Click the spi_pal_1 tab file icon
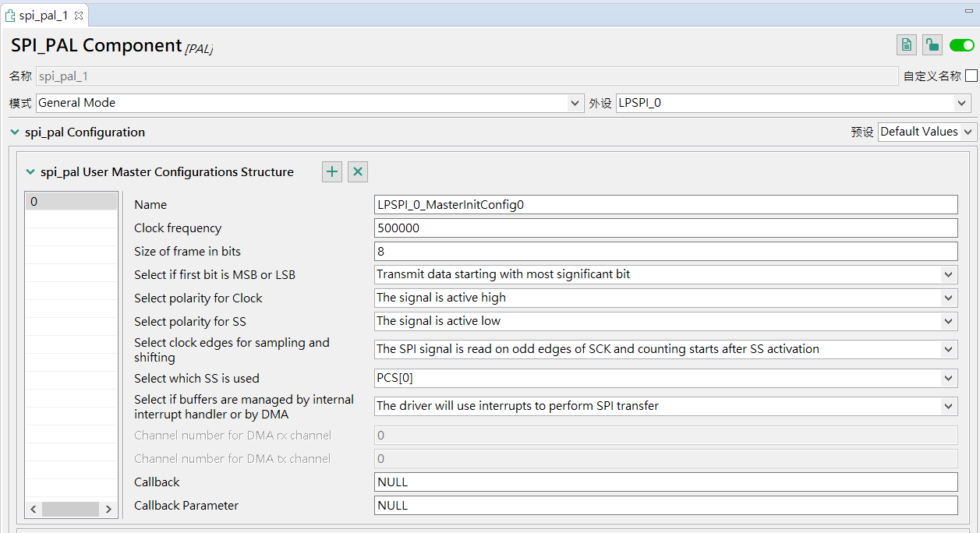 pyautogui.click(x=11, y=16)
